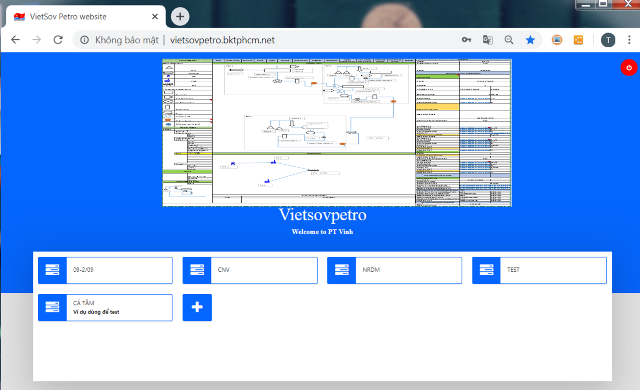Click the zoom magnifier icon in address bar
Image resolution: width=640 pixels, height=390 pixels.
pyautogui.click(x=509, y=40)
